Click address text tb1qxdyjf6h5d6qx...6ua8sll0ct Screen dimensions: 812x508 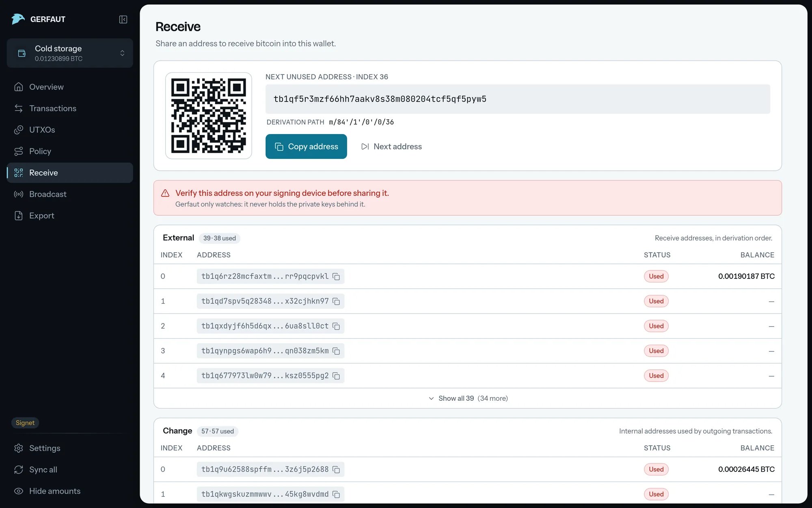pos(265,326)
